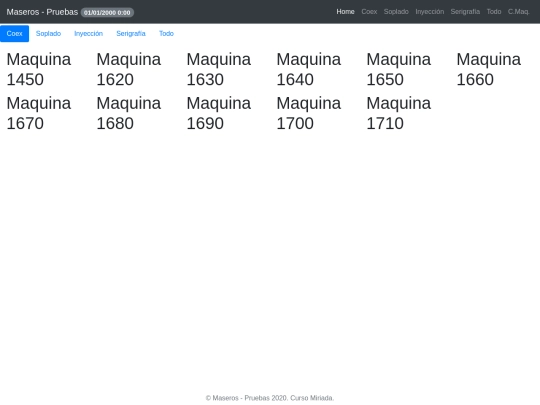
Task: Switch to the Todo pill tab
Action: pos(166,33)
